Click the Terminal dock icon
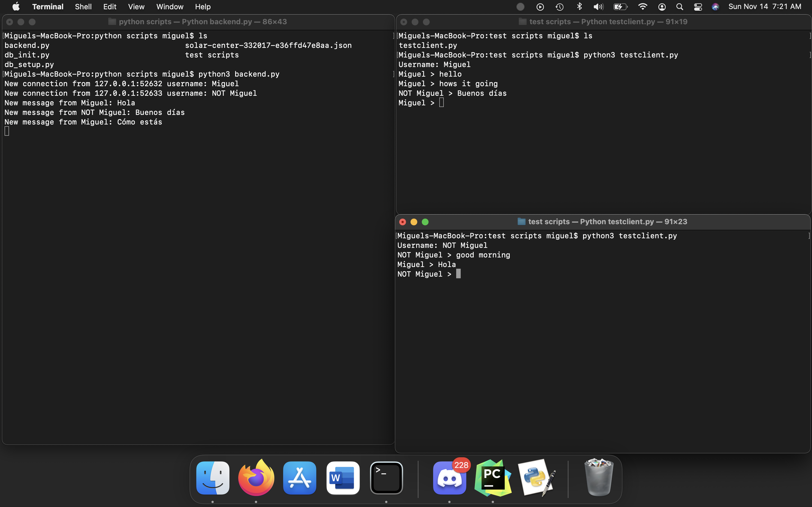 [x=386, y=478]
